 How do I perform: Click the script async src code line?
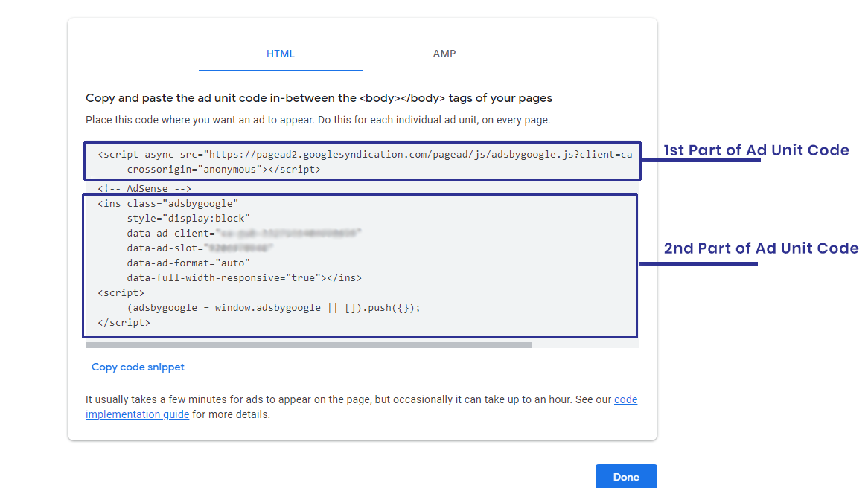click(x=368, y=155)
